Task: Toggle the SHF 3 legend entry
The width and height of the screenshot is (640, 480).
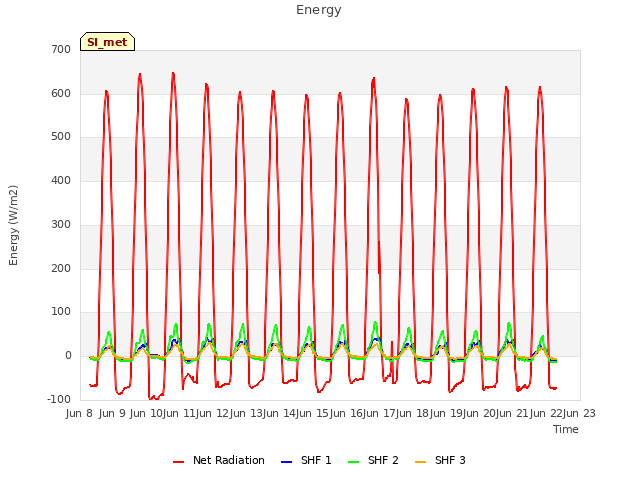Action: (x=440, y=460)
